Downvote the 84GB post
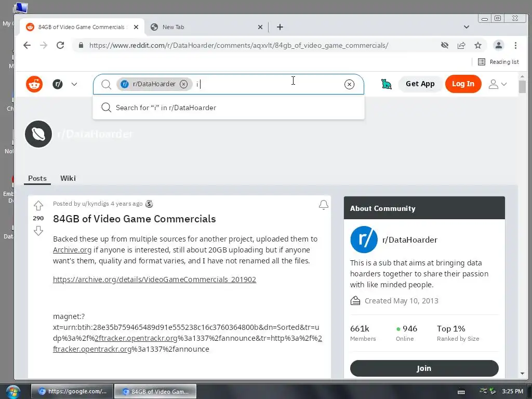The width and height of the screenshot is (532, 399). click(x=38, y=231)
